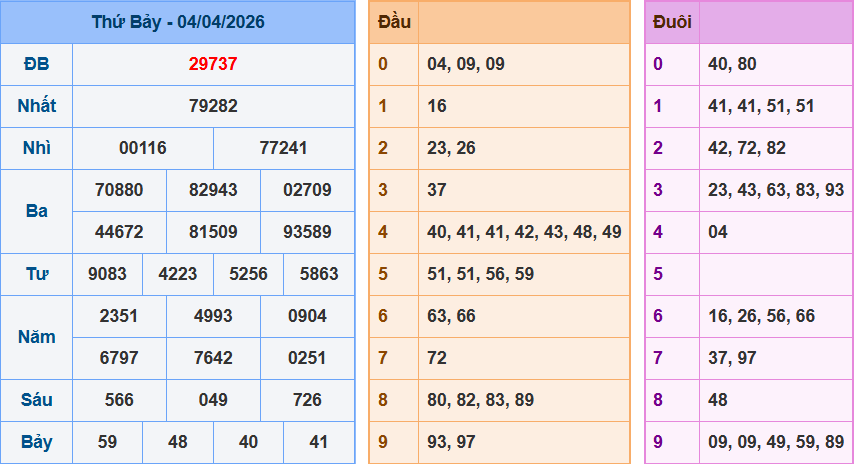Click third prize number 82943
The width and height of the screenshot is (856, 464).
pos(213,190)
